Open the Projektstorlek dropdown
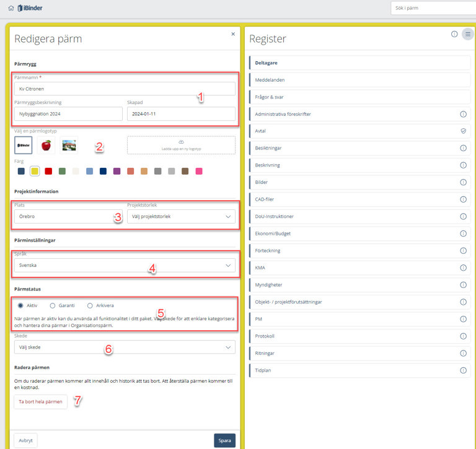Viewport: 476px width, 449px height. (x=180, y=217)
